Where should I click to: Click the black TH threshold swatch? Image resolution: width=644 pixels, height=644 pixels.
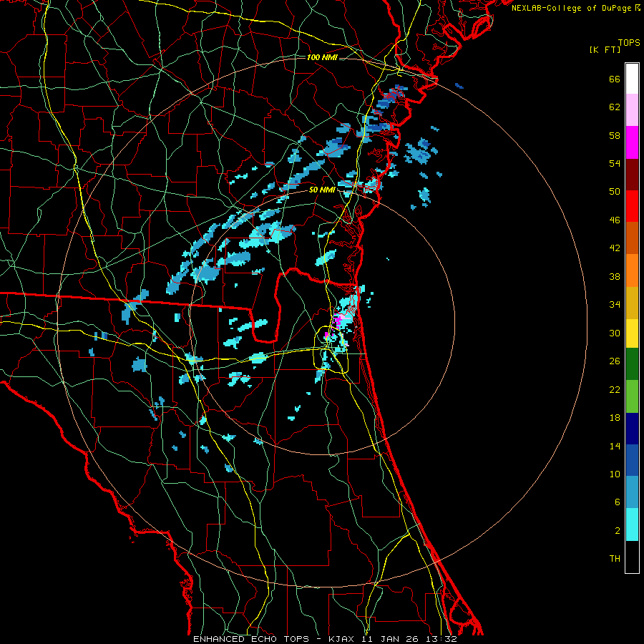pyautogui.click(x=632, y=557)
